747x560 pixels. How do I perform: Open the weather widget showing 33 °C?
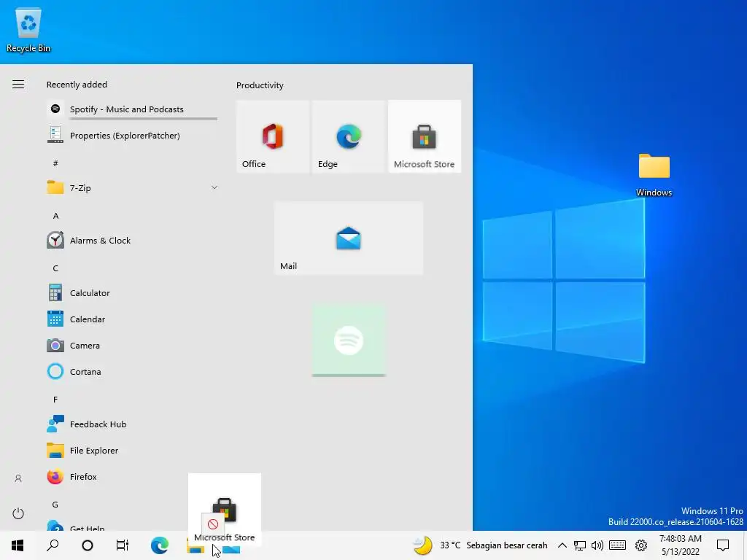pos(480,545)
